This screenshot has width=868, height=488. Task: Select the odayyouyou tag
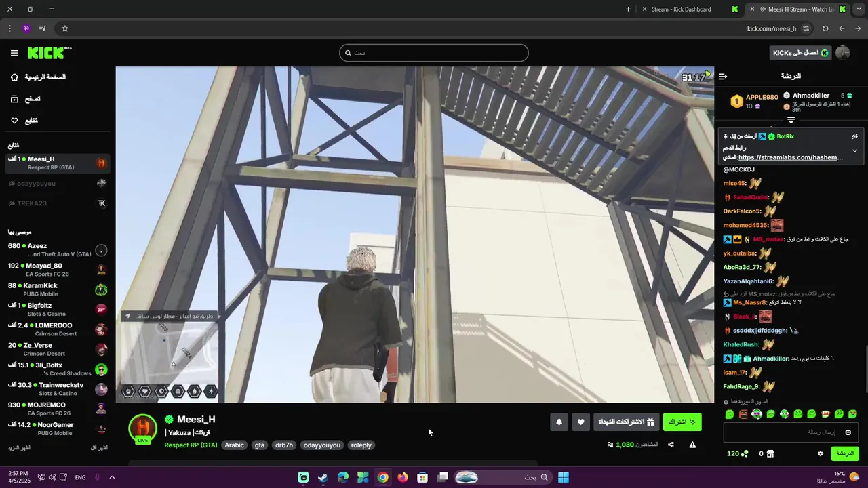tap(322, 445)
